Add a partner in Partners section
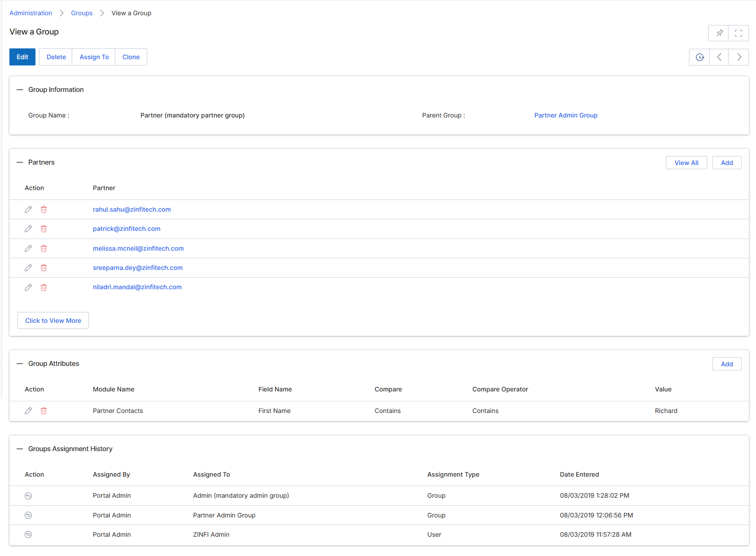The image size is (756, 556). [x=727, y=163]
